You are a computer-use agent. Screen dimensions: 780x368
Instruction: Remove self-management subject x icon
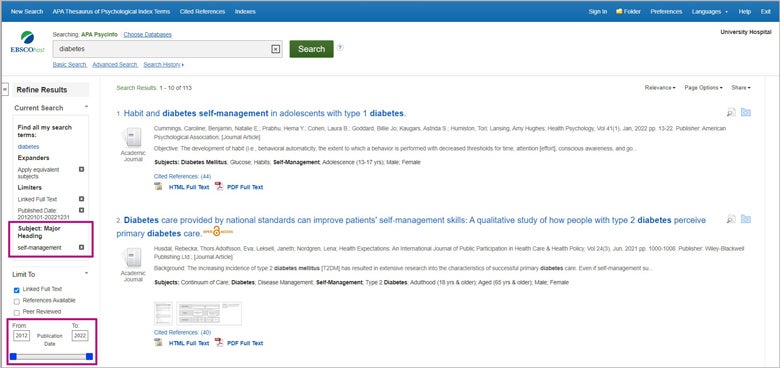pyautogui.click(x=82, y=247)
